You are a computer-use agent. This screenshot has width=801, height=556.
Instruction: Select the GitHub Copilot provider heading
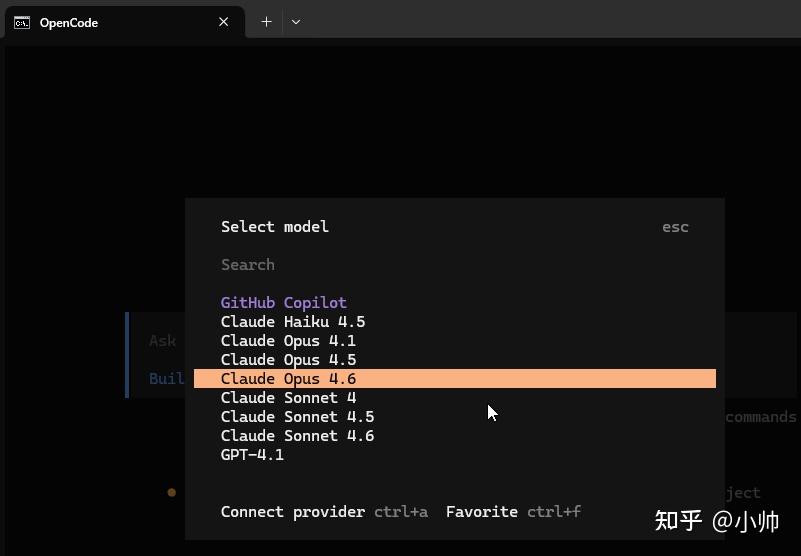(284, 303)
